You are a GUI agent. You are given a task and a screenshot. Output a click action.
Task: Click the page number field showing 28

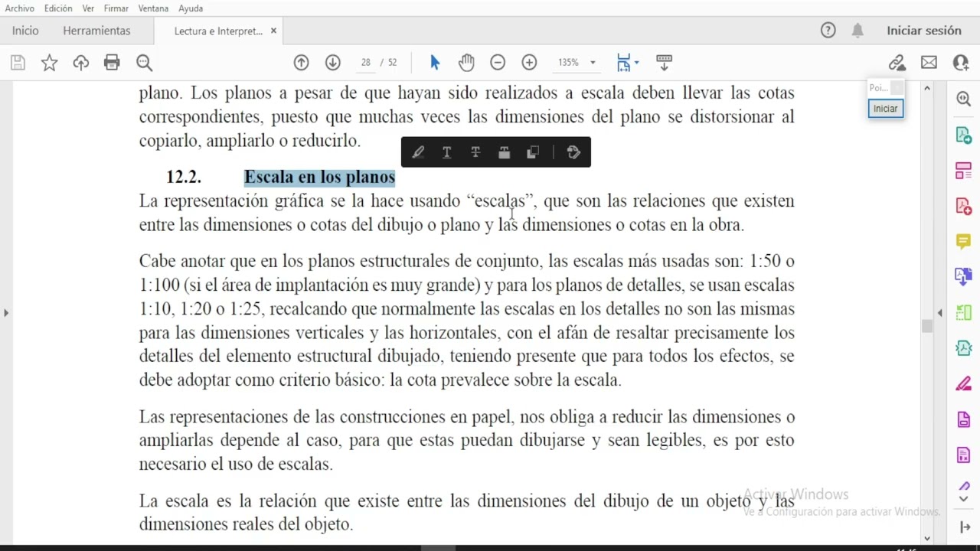[x=366, y=63]
